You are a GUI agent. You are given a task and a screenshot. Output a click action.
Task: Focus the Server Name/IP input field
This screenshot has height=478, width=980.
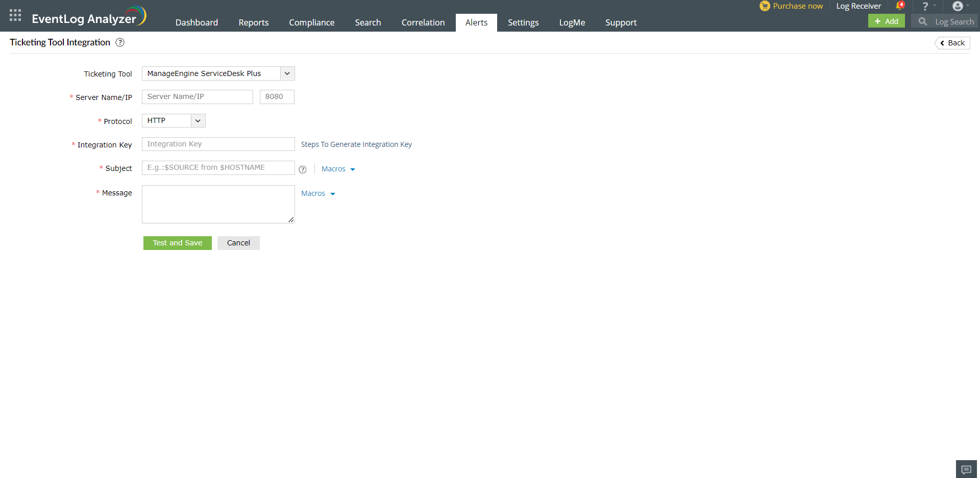[198, 97]
